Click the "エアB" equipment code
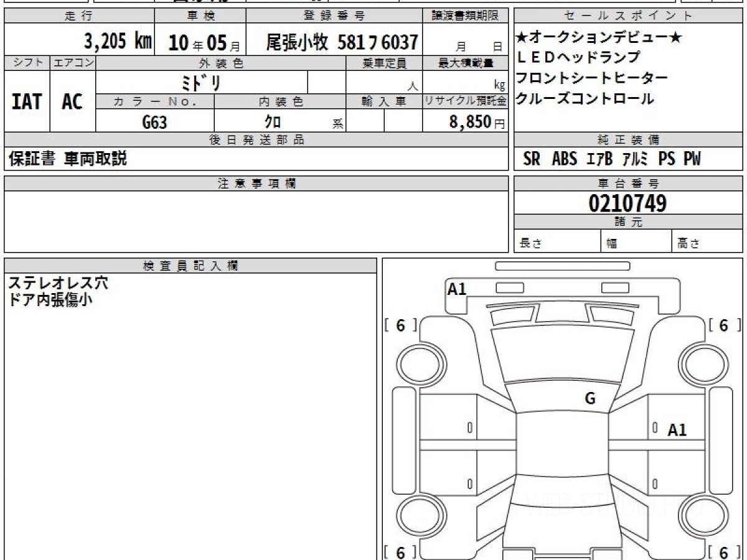The image size is (747, 560). 600,159
